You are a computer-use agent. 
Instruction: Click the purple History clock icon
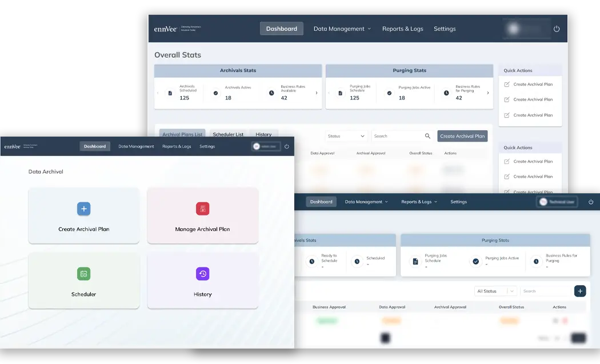[x=202, y=274]
